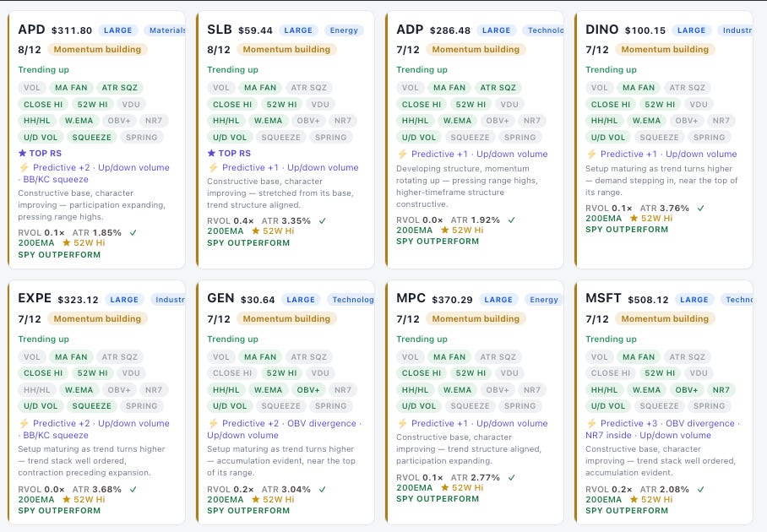Click Momentum building badge on GEN card
Viewport: 767px width, 532px height.
click(286, 319)
